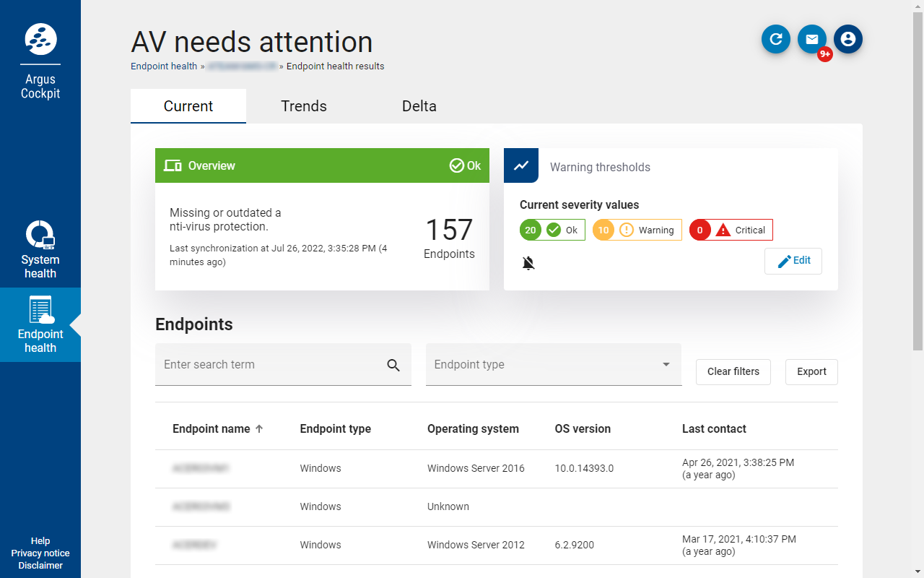Switch to the Delta tab
Image resolution: width=924 pixels, height=578 pixels.
[x=419, y=106]
